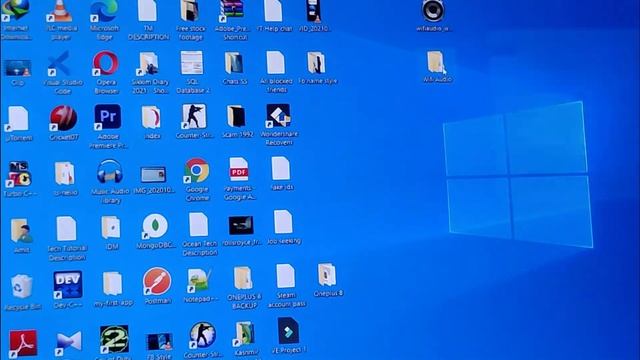Select the uTorrent shortcut
640x360 pixels.
coord(18,119)
